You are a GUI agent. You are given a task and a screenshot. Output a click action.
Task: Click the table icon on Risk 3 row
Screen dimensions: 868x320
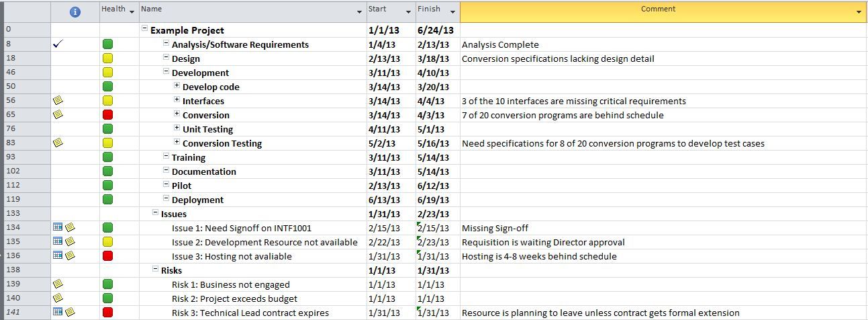(x=58, y=313)
